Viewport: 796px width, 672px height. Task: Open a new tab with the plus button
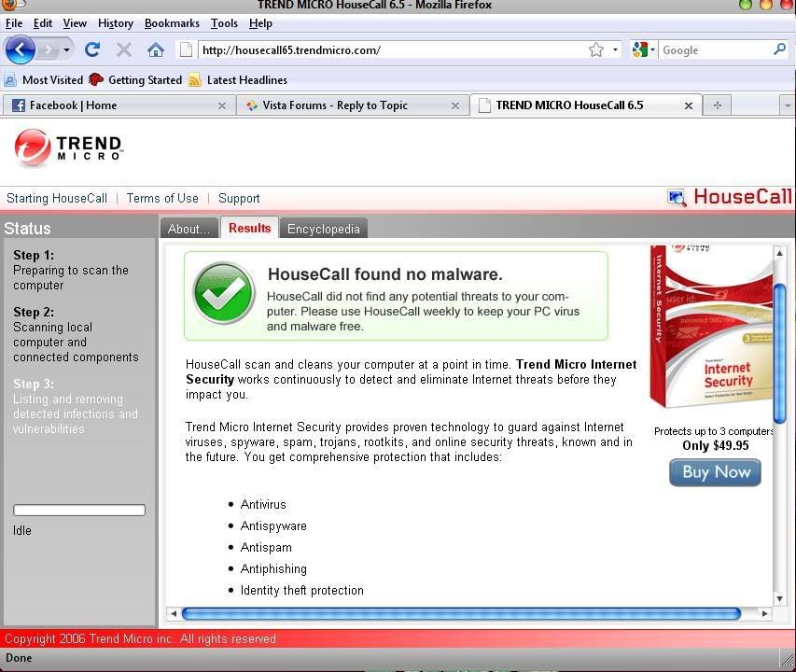(717, 105)
